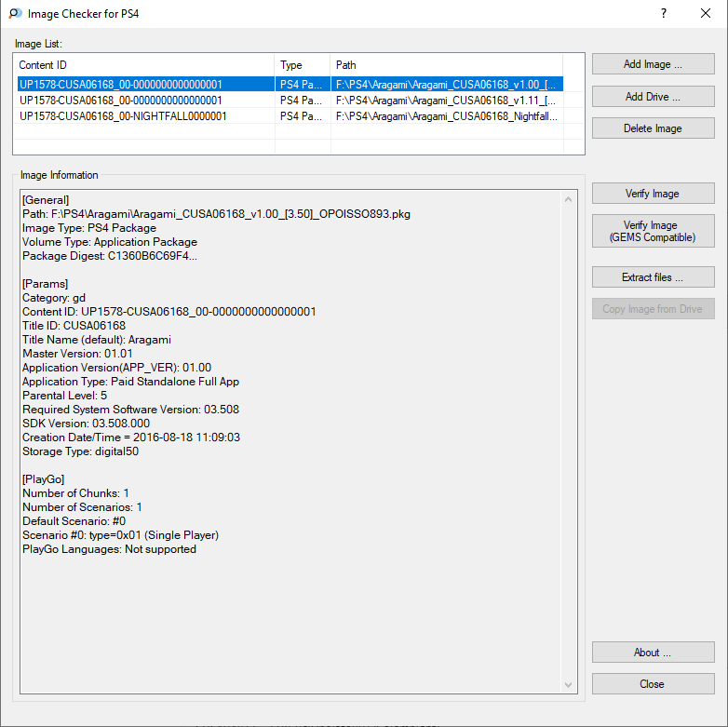Click the Number of Chunks: 1 line

tap(75, 493)
